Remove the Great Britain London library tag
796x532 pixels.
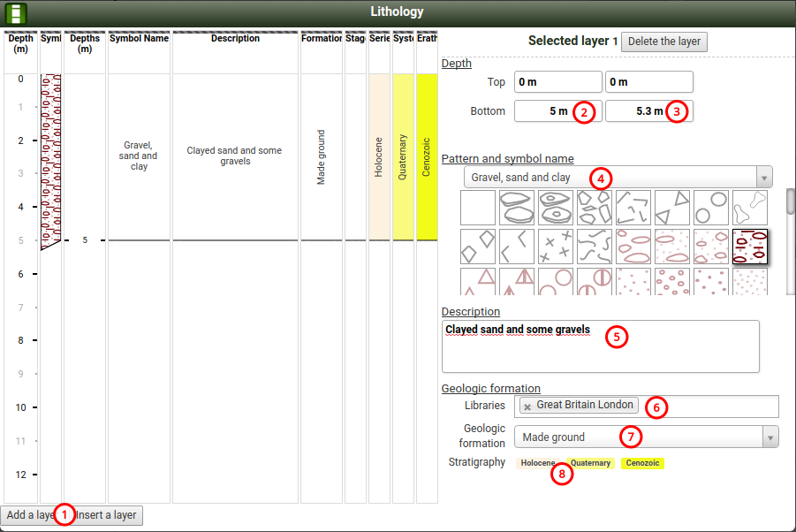527,406
